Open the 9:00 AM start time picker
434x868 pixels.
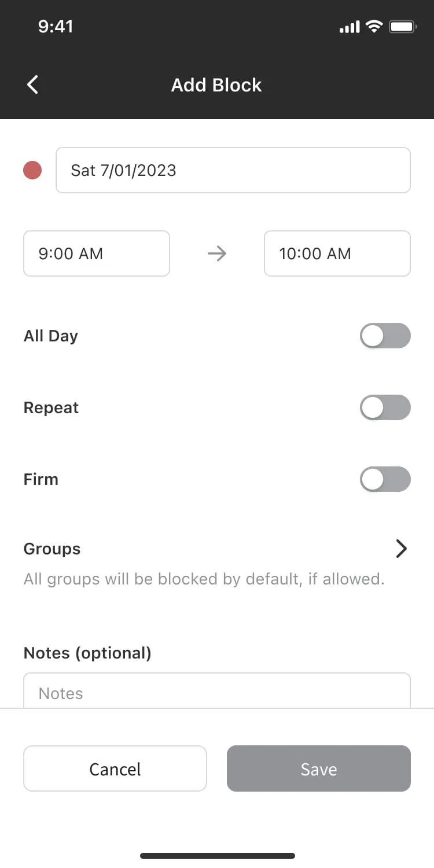tap(96, 253)
